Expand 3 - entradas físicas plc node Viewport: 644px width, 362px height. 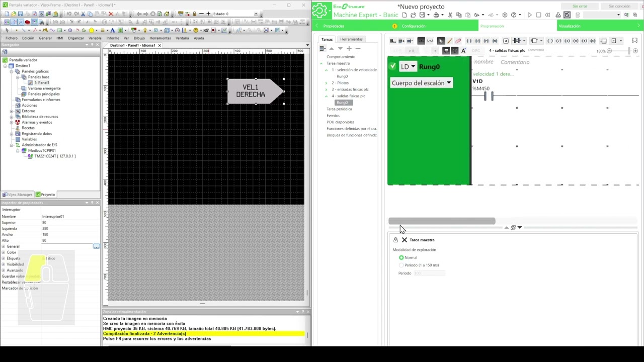pos(326,89)
